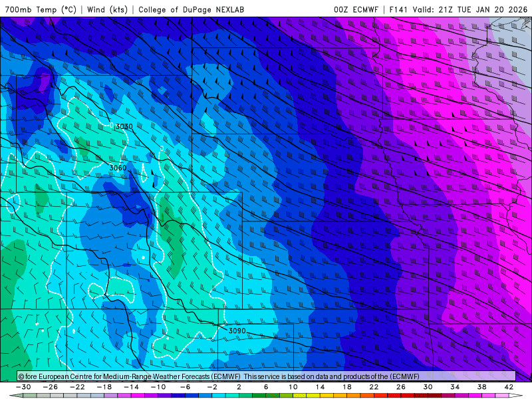Click the 6 legend value
The height and width of the screenshot is (399, 532).
[266, 387]
